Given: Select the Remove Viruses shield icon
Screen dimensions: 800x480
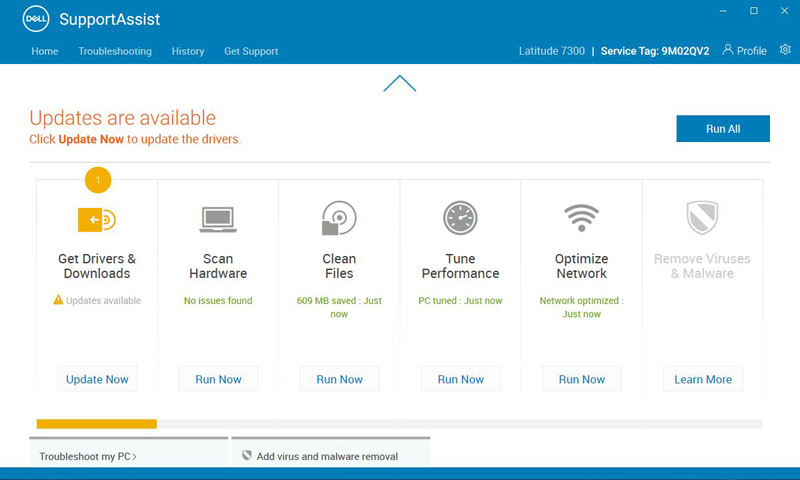Looking at the screenshot, I should coord(702,217).
